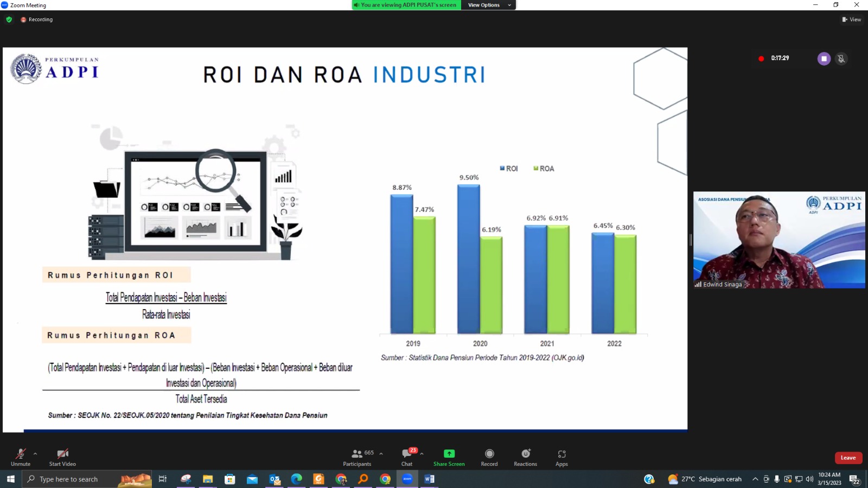The image size is (868, 488).
Task: Stop recording using the purple stop button
Action: (824, 59)
